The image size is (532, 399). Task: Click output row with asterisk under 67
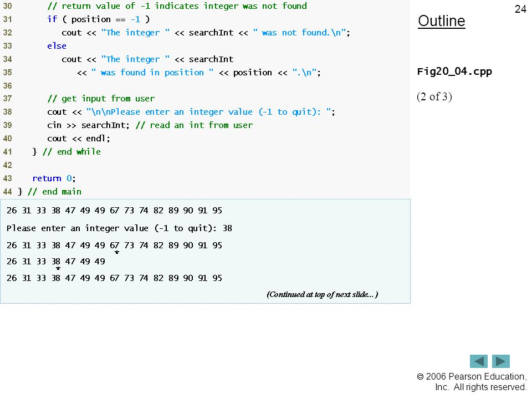click(114, 245)
